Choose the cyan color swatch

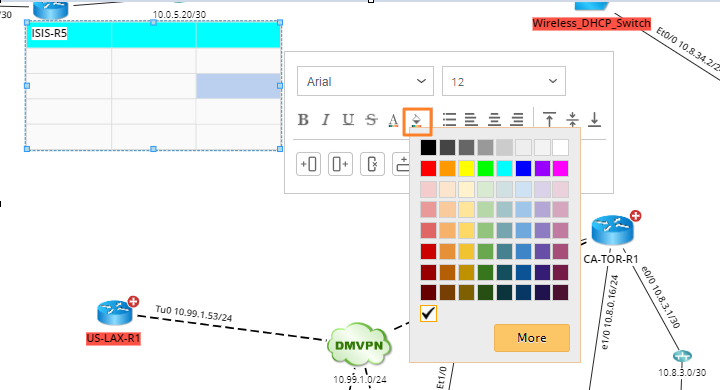(504, 169)
